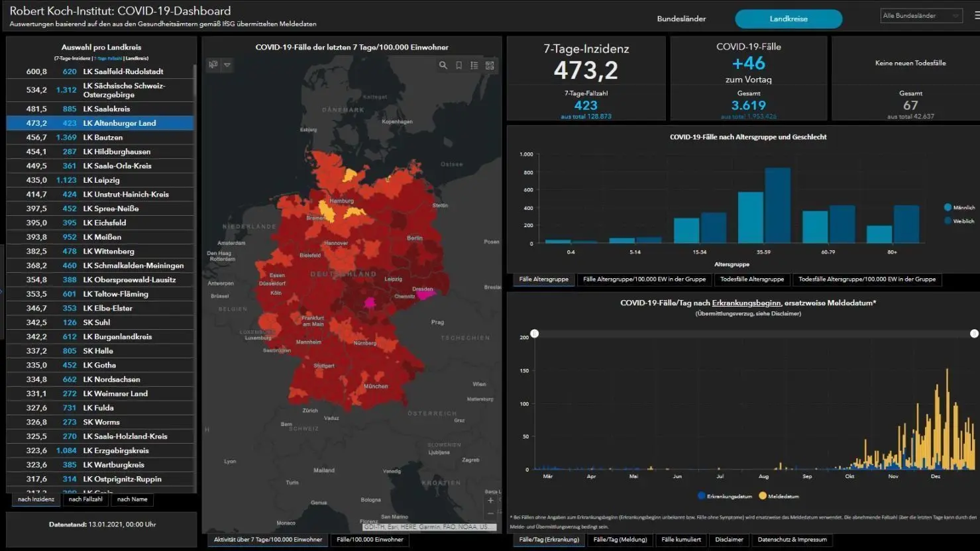
Task: Expand the collapsed left side panel arrow
Action: click(2, 291)
